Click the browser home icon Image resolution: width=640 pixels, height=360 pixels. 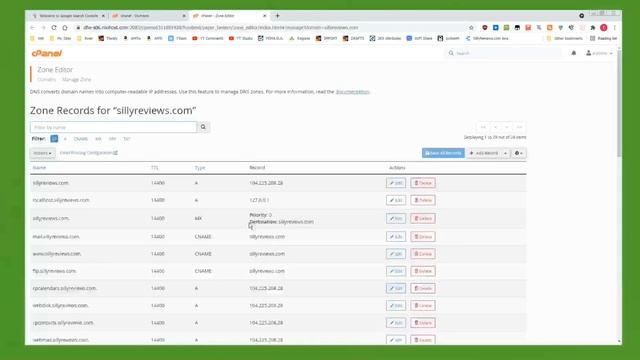click(65, 27)
